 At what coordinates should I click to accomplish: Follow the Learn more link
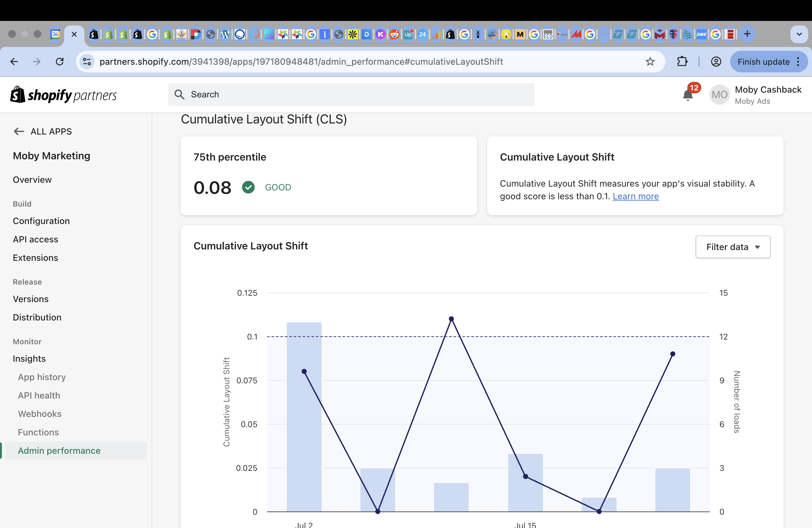636,196
